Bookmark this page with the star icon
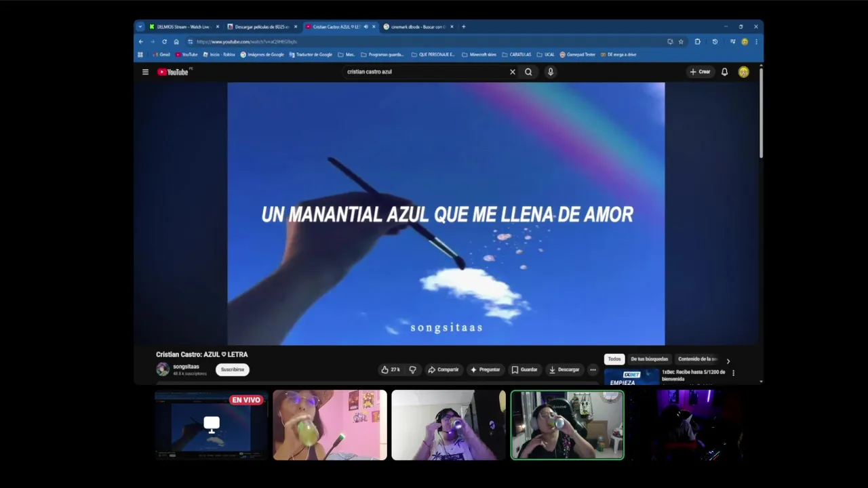The image size is (868, 488). click(681, 41)
